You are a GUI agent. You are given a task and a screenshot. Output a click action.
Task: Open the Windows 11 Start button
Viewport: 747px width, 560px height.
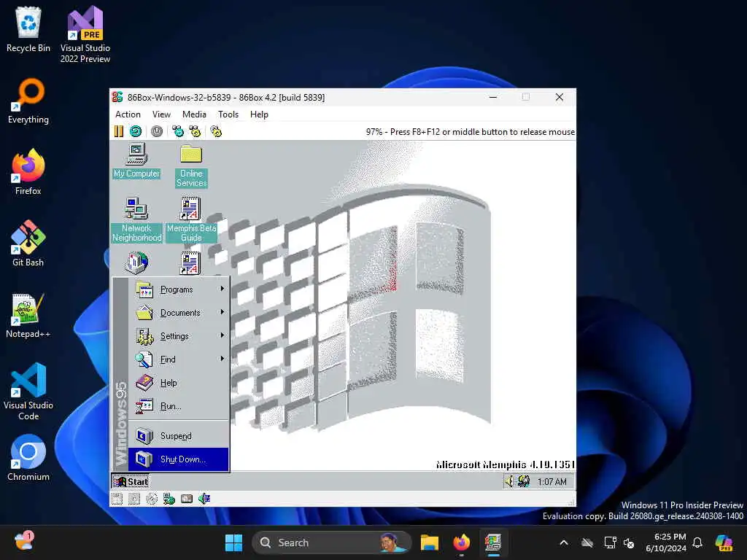(x=233, y=542)
